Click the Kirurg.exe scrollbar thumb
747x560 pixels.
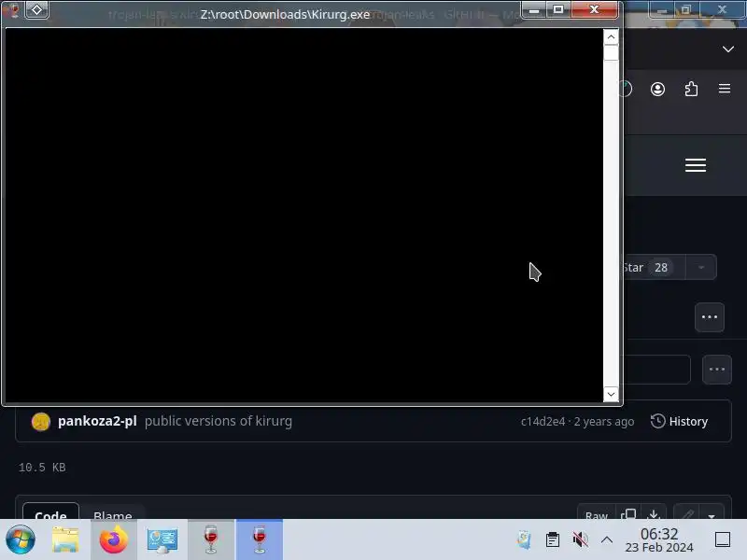click(x=611, y=52)
